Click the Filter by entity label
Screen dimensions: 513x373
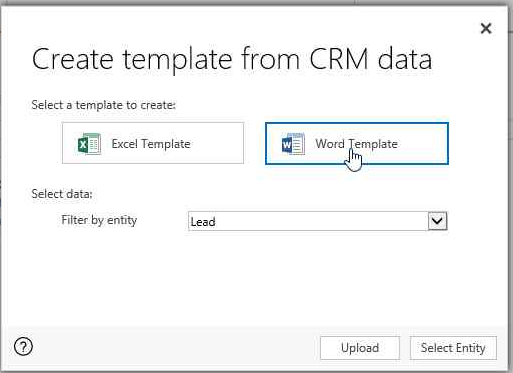(99, 220)
